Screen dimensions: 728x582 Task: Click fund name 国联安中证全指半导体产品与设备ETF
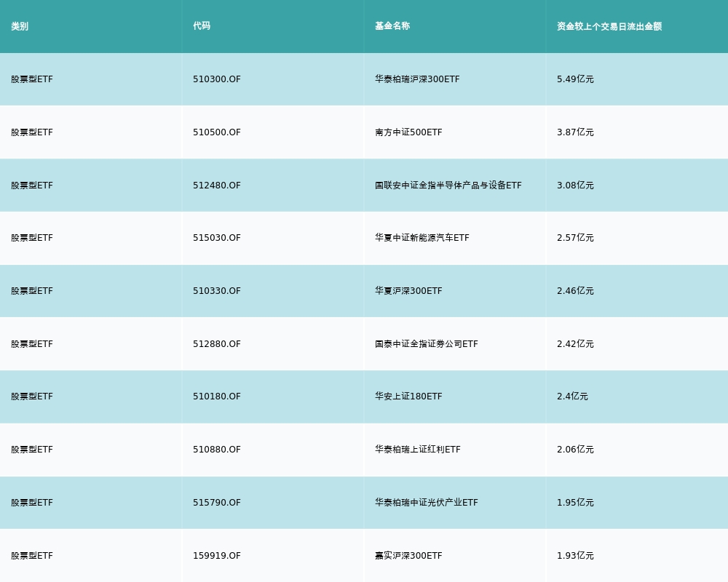click(448, 186)
